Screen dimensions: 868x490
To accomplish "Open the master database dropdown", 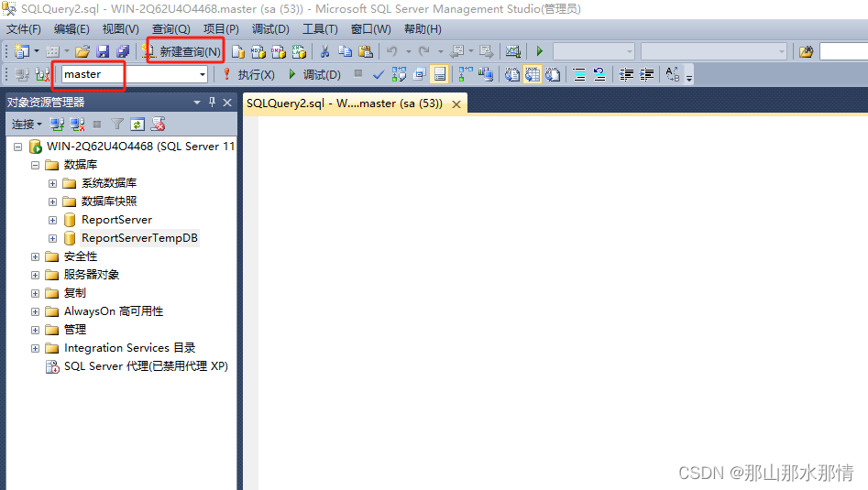I will 203,74.
